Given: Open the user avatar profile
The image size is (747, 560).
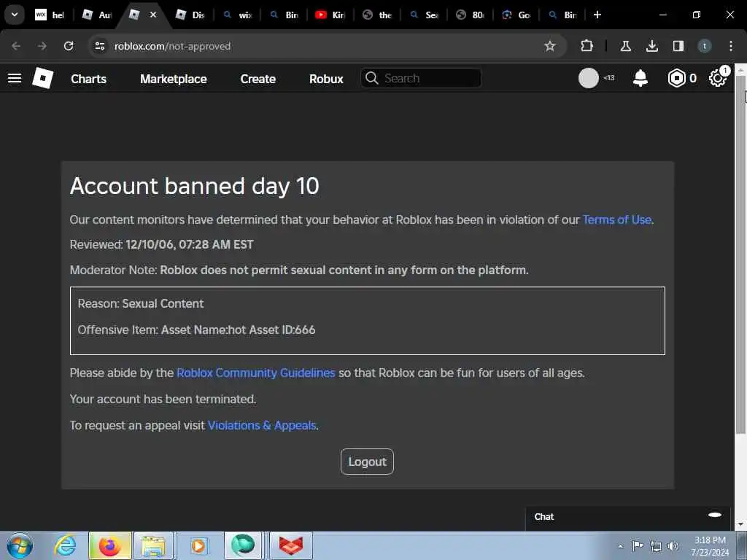Looking at the screenshot, I should coord(589,78).
